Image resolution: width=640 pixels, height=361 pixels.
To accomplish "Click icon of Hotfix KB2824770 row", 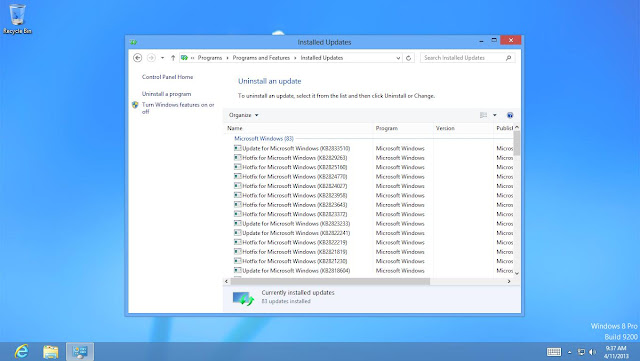I will pos(238,176).
